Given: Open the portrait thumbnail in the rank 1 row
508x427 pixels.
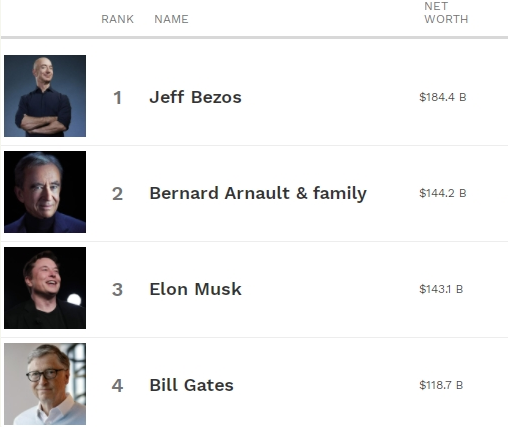Looking at the screenshot, I should 45,96.
